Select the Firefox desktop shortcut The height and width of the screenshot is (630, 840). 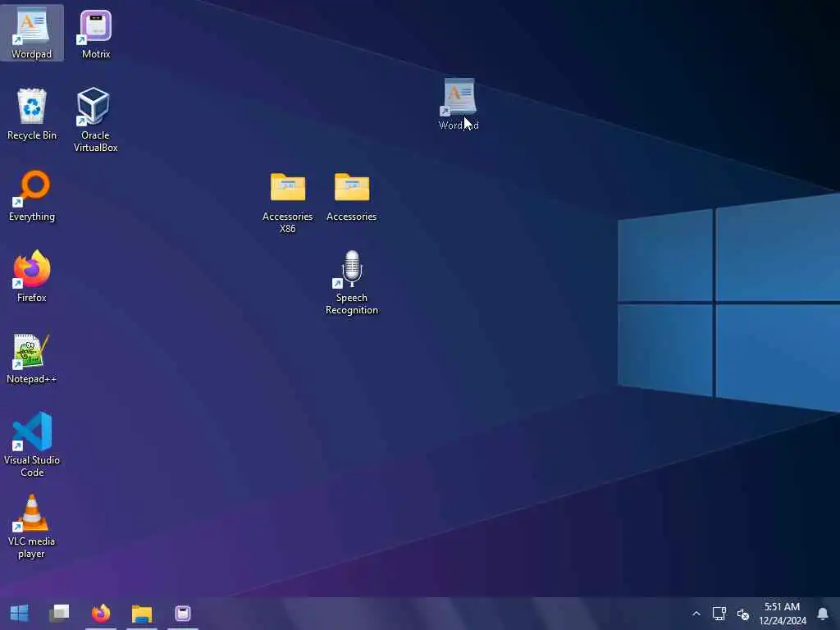(32, 276)
